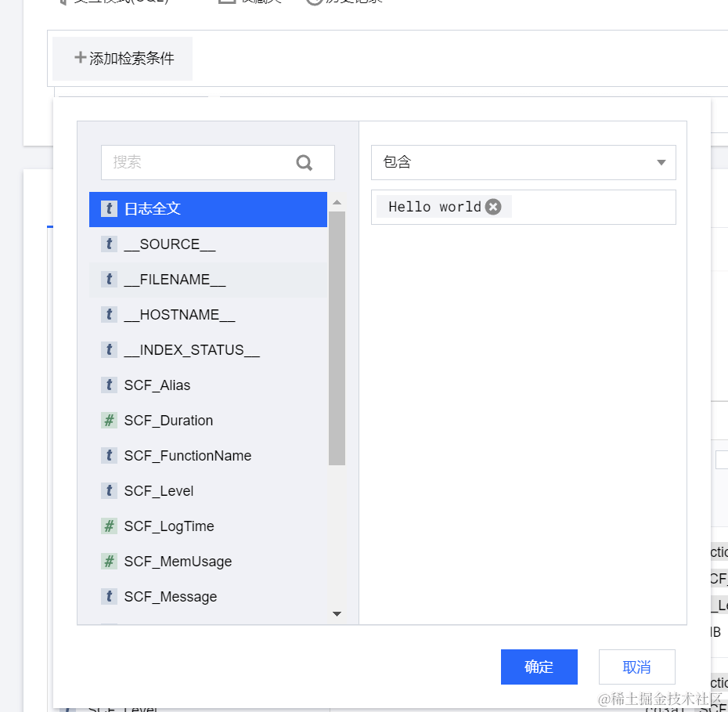Image resolution: width=728 pixels, height=712 pixels.
Task: Click the plus icon on 添加检索条件
Action: 80,58
